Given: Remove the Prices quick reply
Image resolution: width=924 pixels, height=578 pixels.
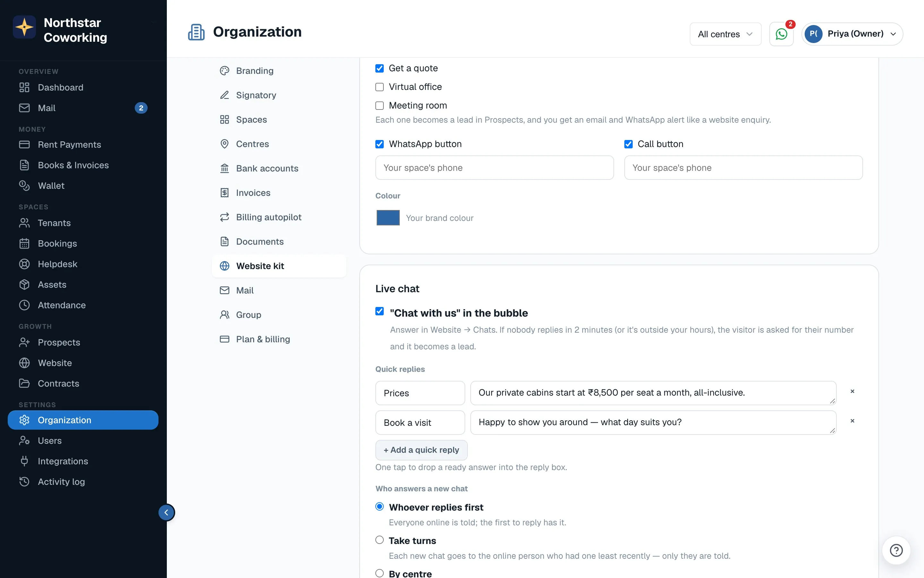Looking at the screenshot, I should tap(852, 391).
